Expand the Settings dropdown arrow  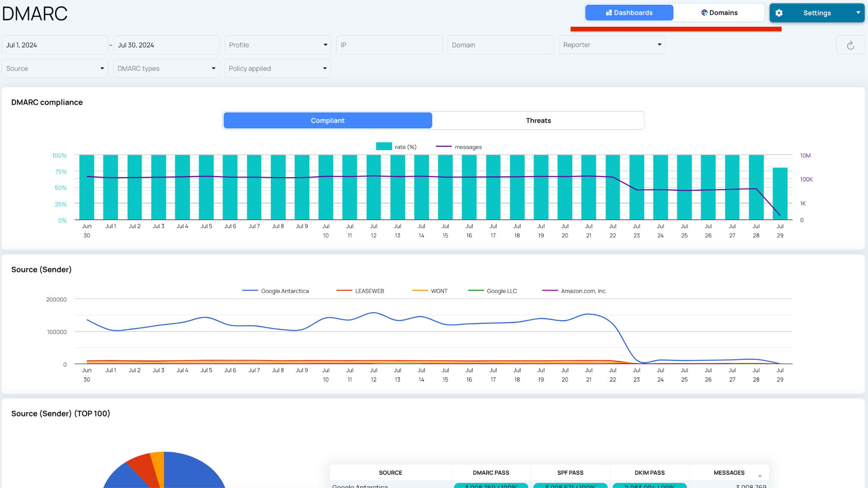click(x=858, y=13)
